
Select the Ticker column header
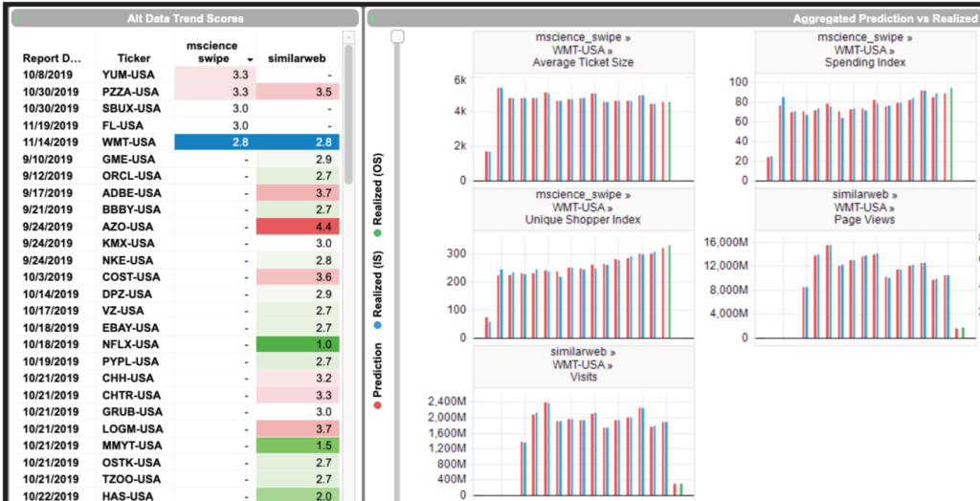pyautogui.click(x=134, y=58)
